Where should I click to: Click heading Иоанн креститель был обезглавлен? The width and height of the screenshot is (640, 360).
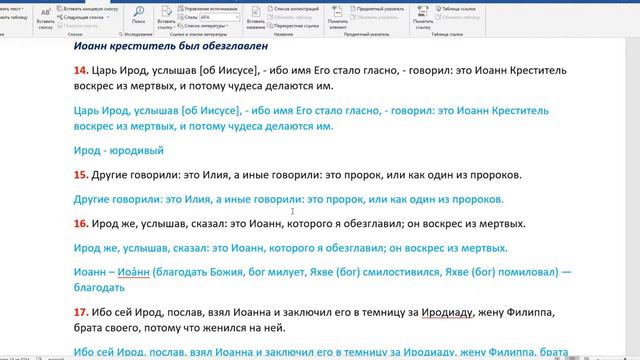[171, 46]
